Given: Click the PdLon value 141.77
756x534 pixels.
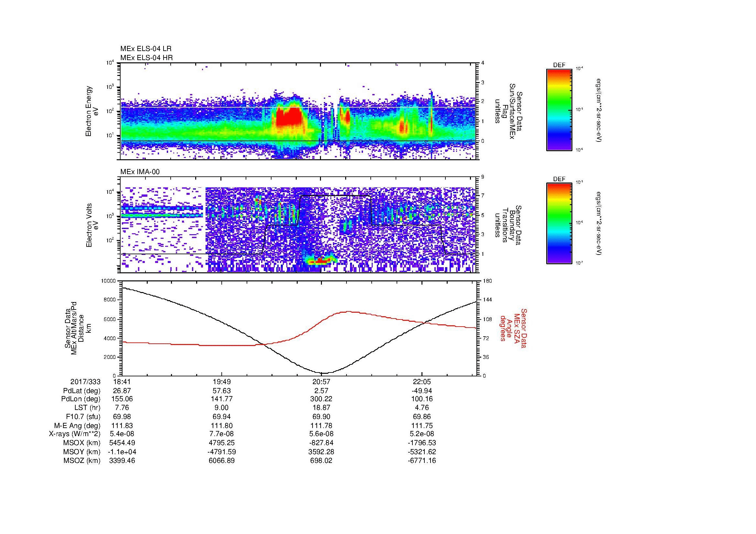Looking at the screenshot, I should pos(222,399).
